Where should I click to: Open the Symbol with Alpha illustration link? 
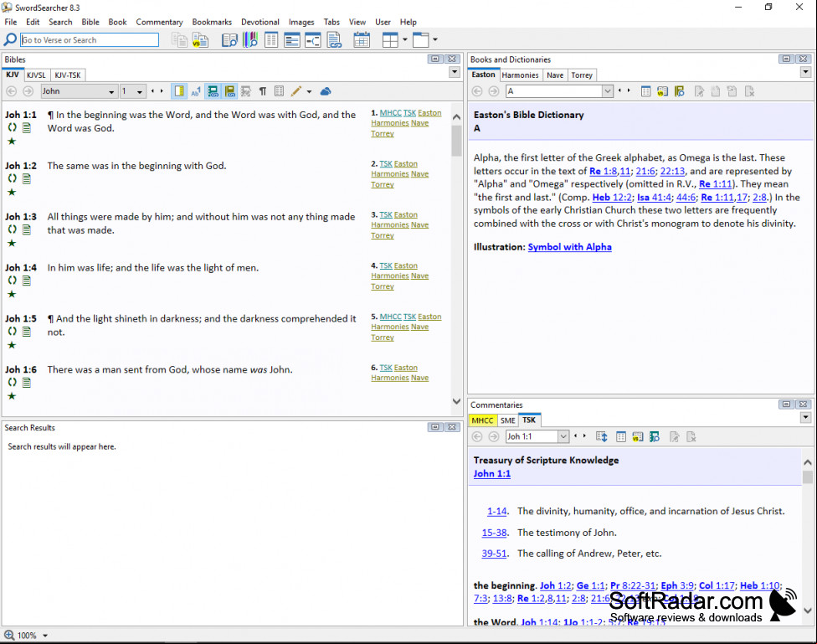click(569, 247)
